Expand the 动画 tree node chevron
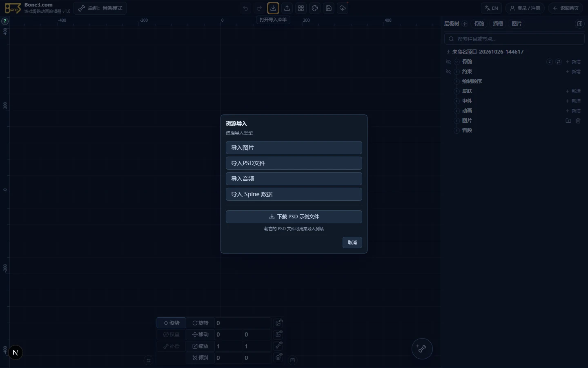This screenshot has width=588, height=368. click(457, 111)
